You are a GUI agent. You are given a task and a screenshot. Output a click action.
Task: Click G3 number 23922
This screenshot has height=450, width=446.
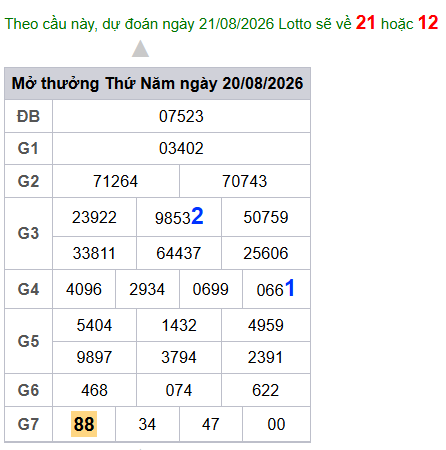94,217
